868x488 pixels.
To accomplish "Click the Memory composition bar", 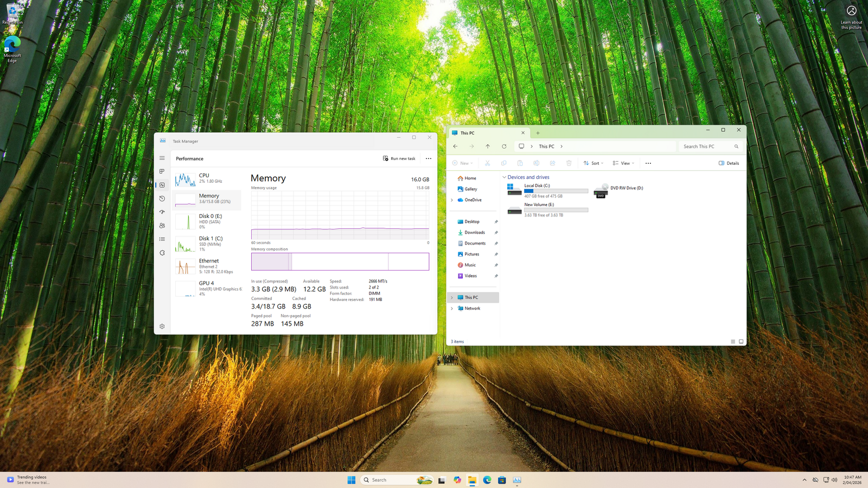I will 340,261.
